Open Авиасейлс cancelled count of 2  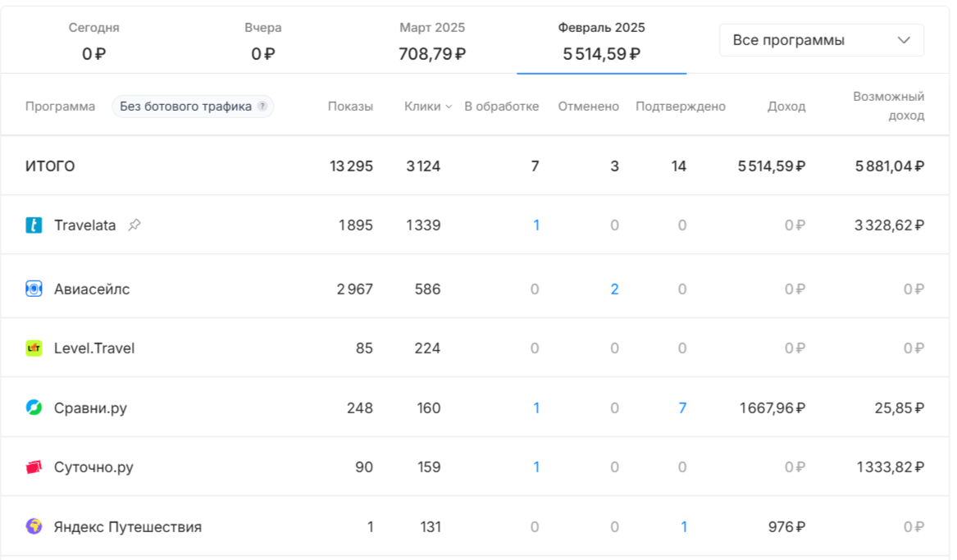coord(614,289)
